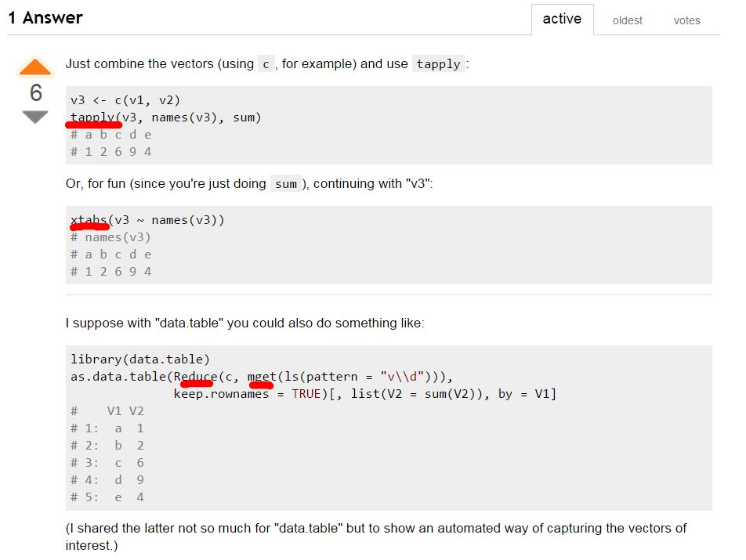Upvote the answer with the orange arrow
The width and height of the screenshot is (746, 560).
tap(35, 68)
